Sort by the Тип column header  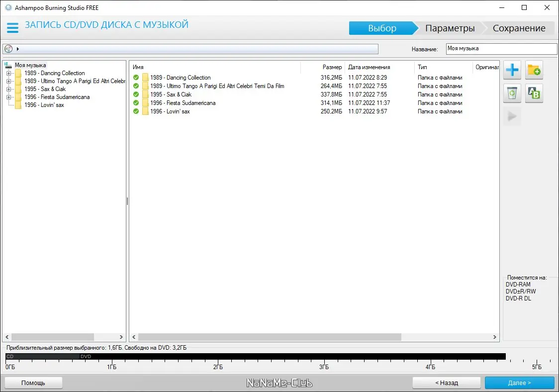[x=444, y=67]
